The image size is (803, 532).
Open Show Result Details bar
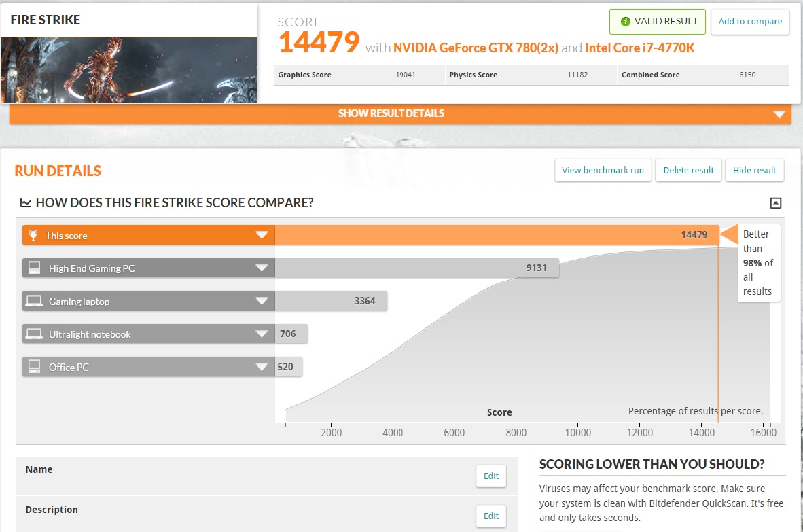point(400,113)
